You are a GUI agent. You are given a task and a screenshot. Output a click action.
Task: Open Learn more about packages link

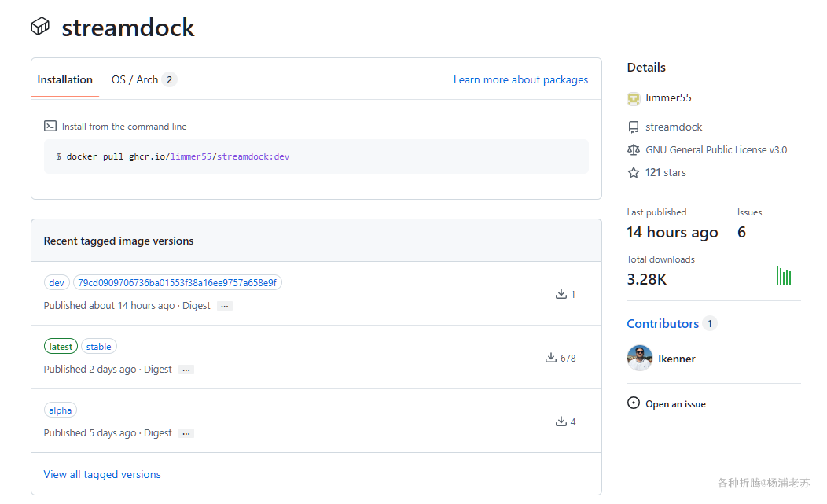(520, 79)
